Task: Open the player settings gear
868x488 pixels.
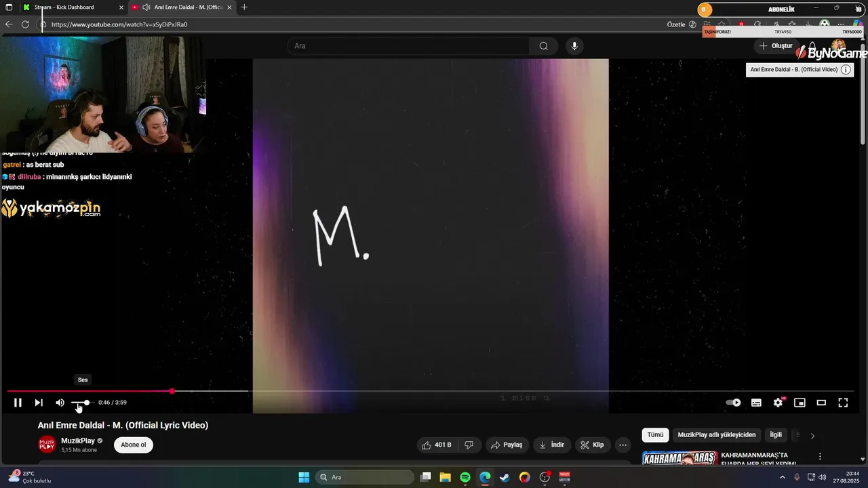Action: [778, 403]
